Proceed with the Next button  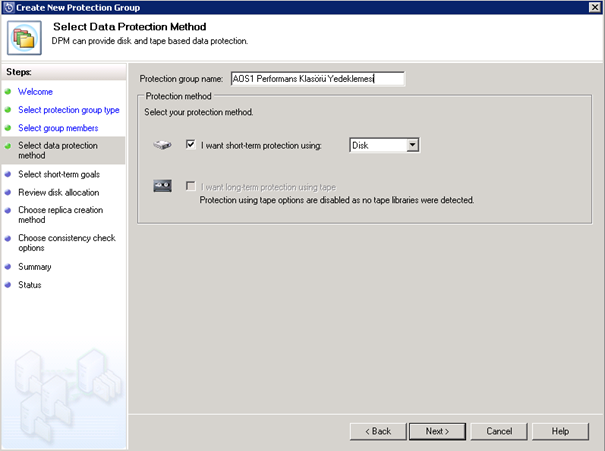pyautogui.click(x=437, y=431)
